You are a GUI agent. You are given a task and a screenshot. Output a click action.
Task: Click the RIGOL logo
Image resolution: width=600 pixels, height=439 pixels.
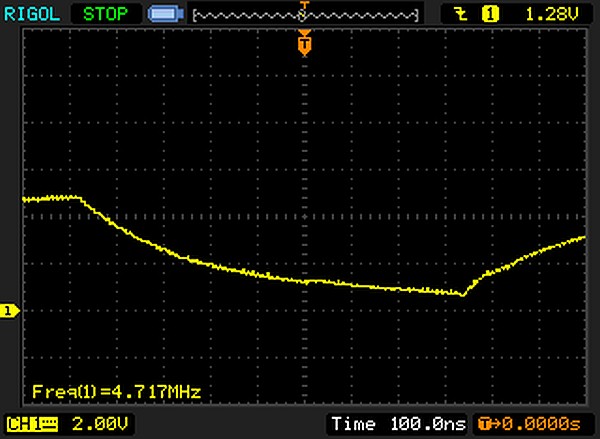pyautogui.click(x=34, y=14)
